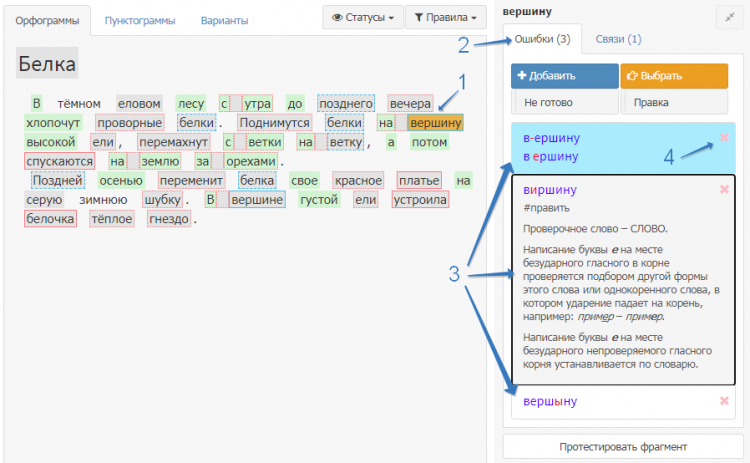Screen dimensions: 750x463
Task: Click the Выбрать button with hand icon
Action: (x=673, y=76)
